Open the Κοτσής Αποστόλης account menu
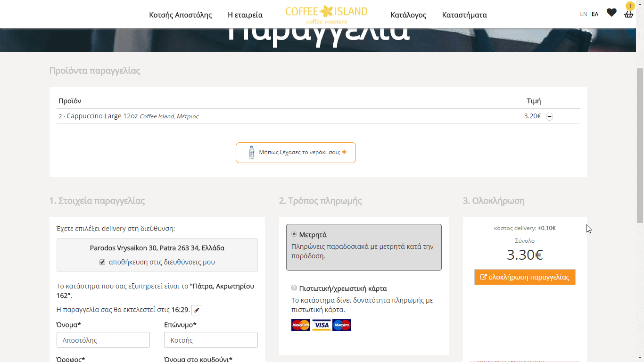Viewport: 644px width, 362px height. [x=181, y=15]
